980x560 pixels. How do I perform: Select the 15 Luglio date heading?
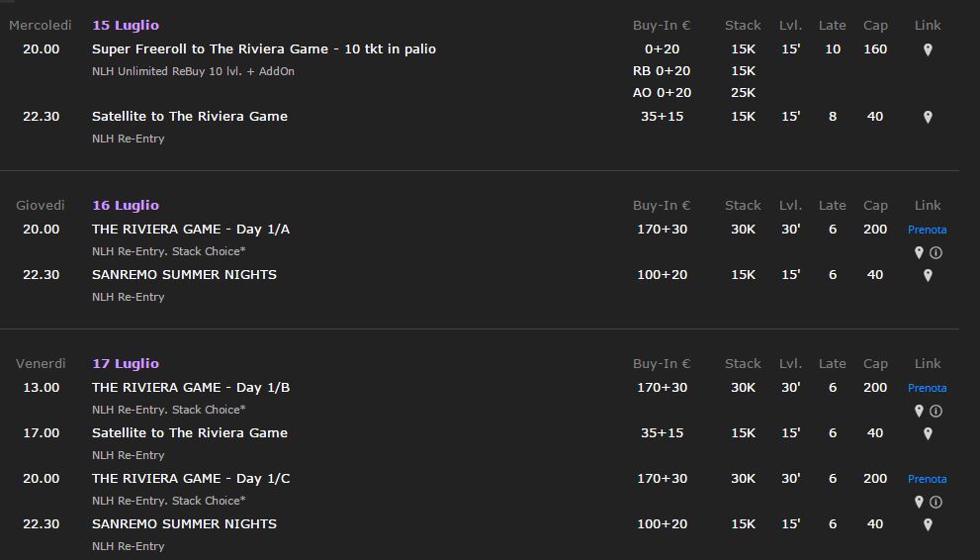pos(126,26)
